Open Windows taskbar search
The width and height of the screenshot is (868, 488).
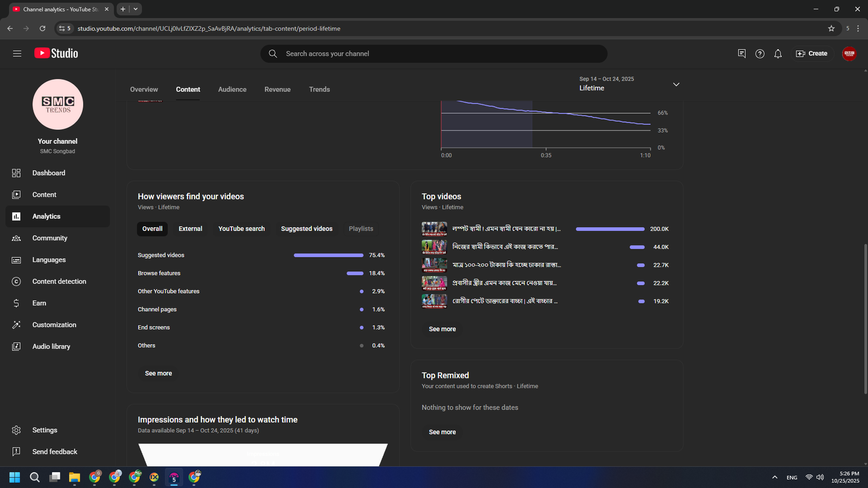coord(35,477)
